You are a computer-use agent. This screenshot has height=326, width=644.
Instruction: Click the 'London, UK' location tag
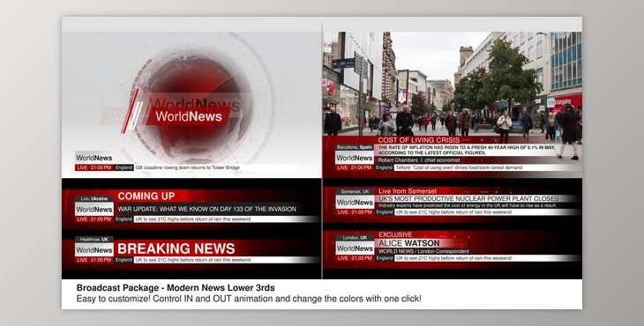tap(355, 238)
